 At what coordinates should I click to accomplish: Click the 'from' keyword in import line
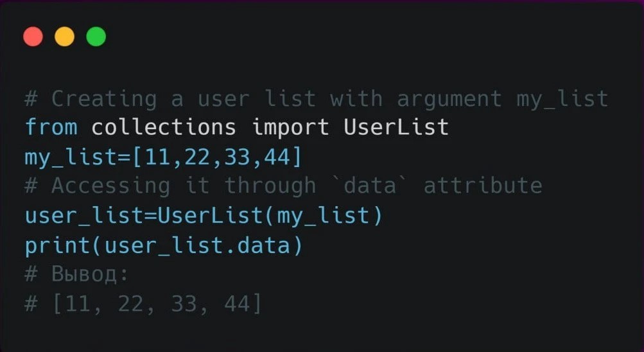(x=51, y=127)
